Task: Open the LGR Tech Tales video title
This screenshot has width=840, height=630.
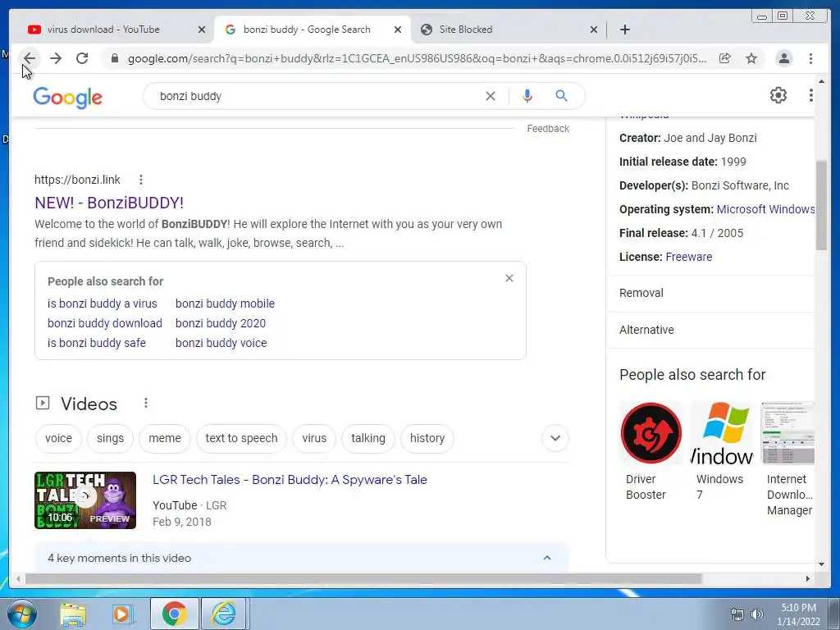Action: 290,480
